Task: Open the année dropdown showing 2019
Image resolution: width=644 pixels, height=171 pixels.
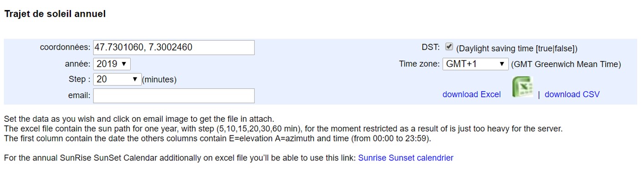Action: (x=112, y=64)
